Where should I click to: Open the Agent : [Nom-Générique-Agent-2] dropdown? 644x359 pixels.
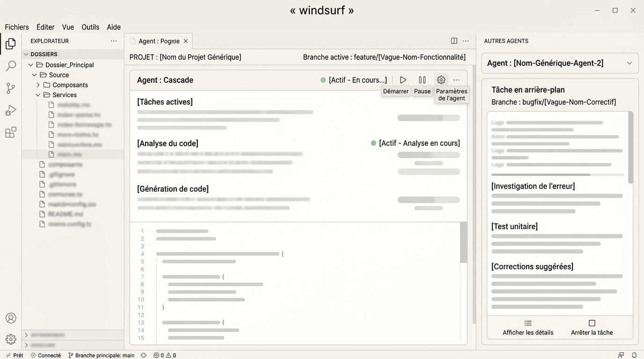coord(560,63)
